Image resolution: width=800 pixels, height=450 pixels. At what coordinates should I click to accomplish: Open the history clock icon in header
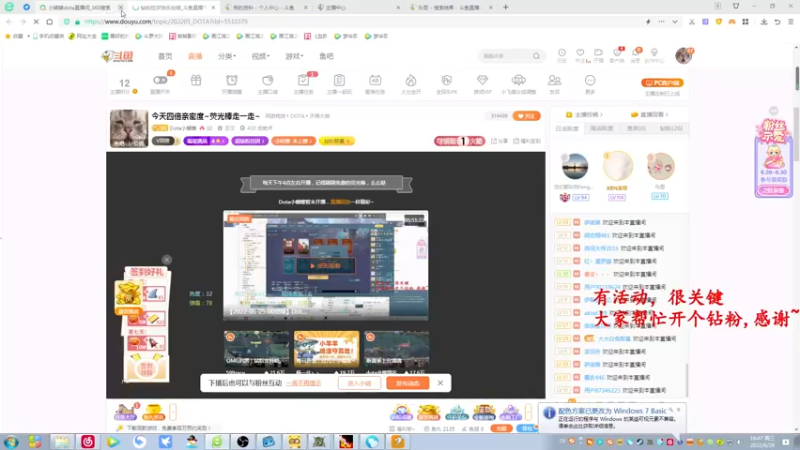point(562,55)
